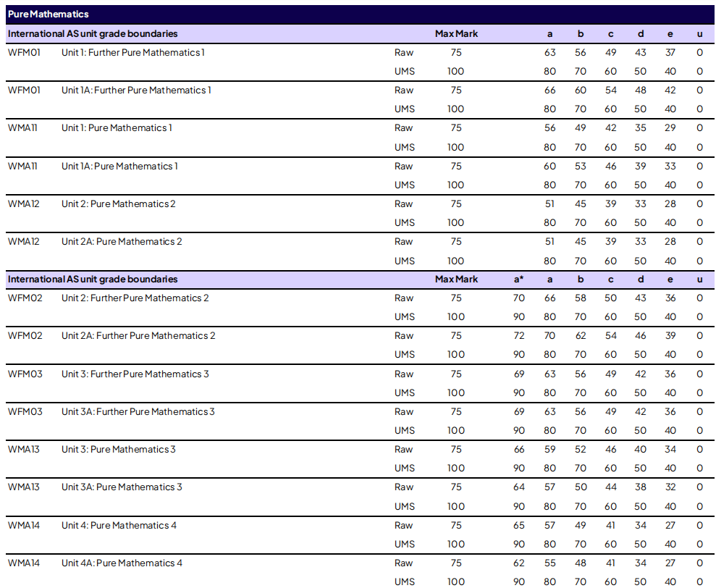Click Unit 3: Further Pure Mathematics 3

pyautogui.click(x=135, y=374)
